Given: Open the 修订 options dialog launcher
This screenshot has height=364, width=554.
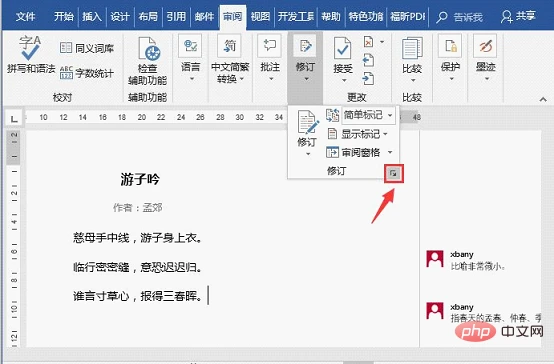Looking at the screenshot, I should click(394, 173).
